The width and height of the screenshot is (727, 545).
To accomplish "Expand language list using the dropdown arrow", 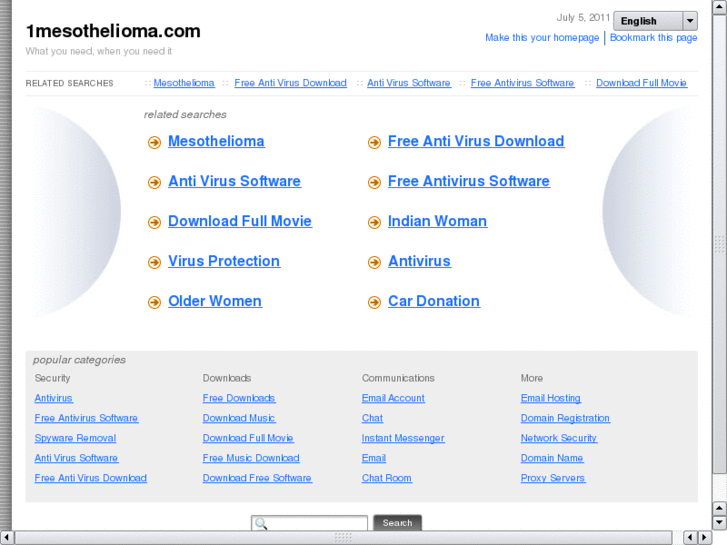I will (x=690, y=21).
